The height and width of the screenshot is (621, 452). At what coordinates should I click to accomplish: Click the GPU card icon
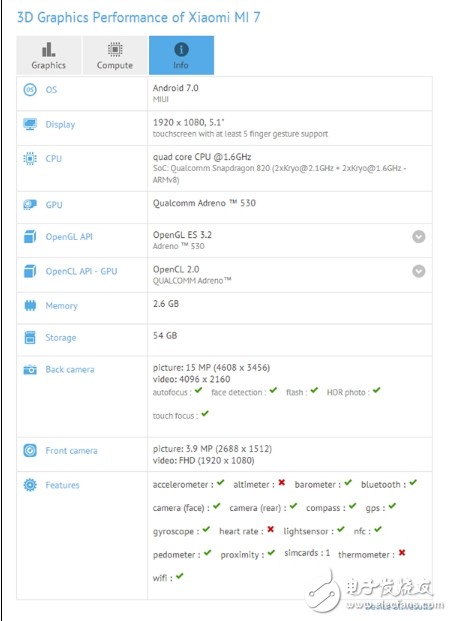point(30,205)
